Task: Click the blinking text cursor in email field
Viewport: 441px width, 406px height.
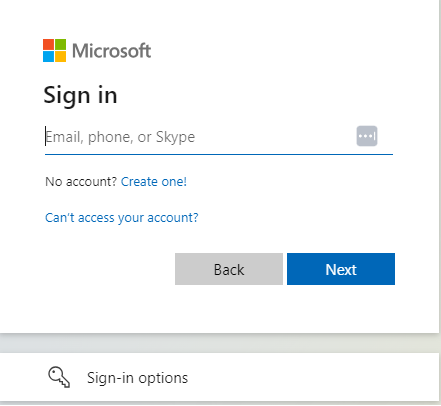Action: pos(45,136)
